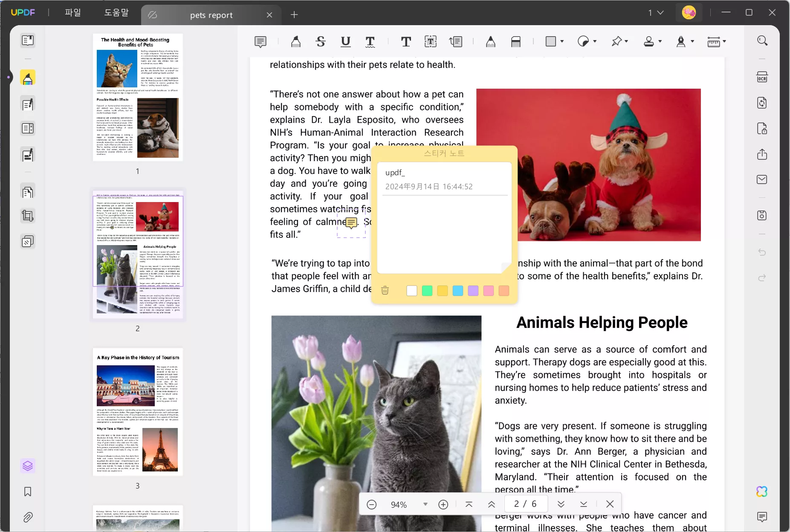Switch to comment mode in left sidebar
790x532 pixels.
[x=28, y=78]
